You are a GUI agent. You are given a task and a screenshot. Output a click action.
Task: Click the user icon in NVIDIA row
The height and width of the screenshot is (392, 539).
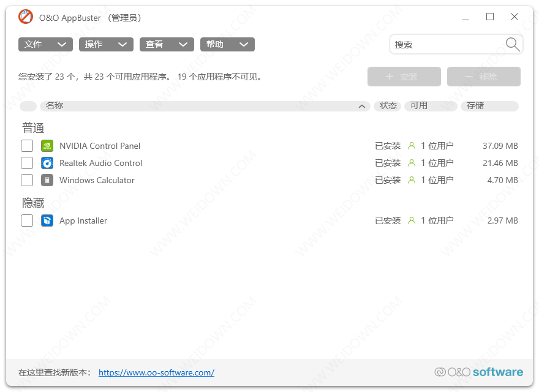412,146
